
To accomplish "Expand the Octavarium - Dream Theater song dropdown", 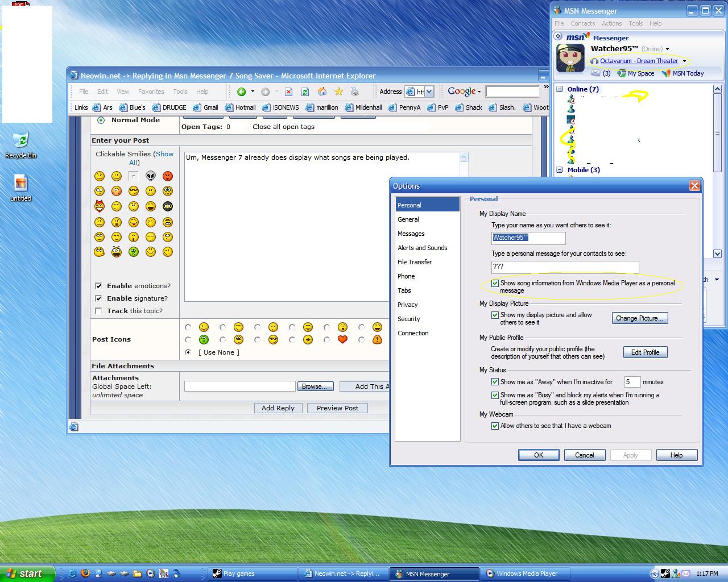I will pyautogui.click(x=685, y=61).
